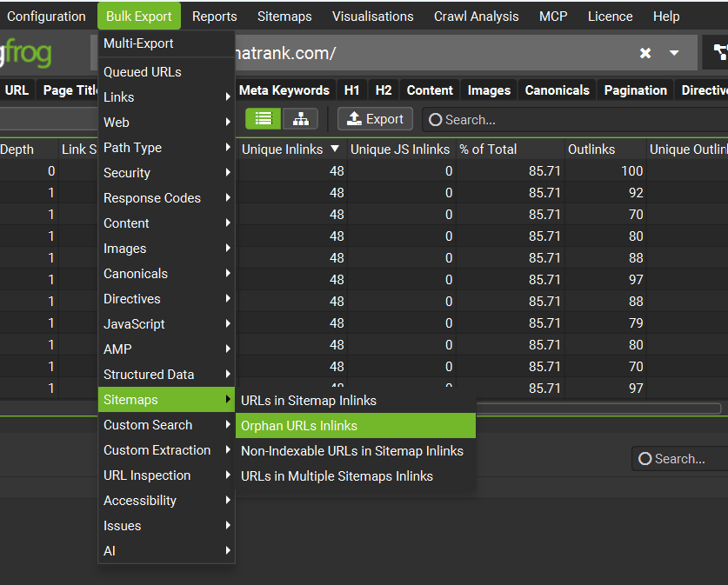728x585 pixels.
Task: Open the Help menu
Action: [666, 17]
